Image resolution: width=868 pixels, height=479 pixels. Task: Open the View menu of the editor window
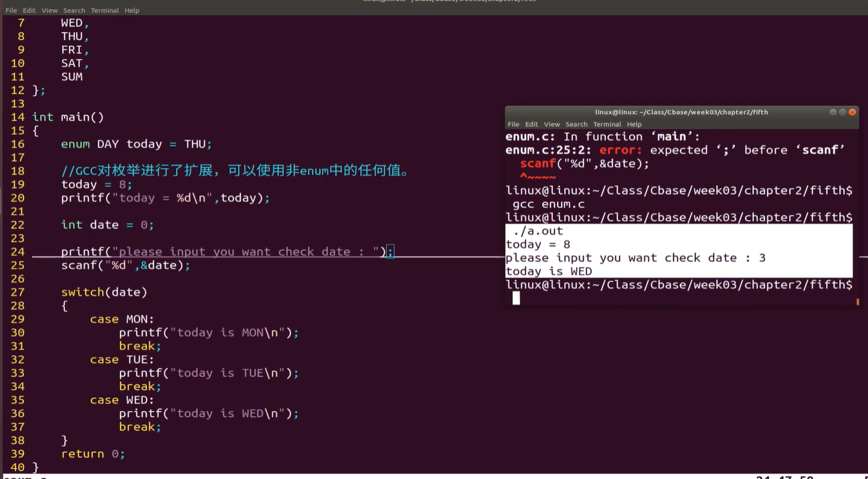pyautogui.click(x=50, y=10)
